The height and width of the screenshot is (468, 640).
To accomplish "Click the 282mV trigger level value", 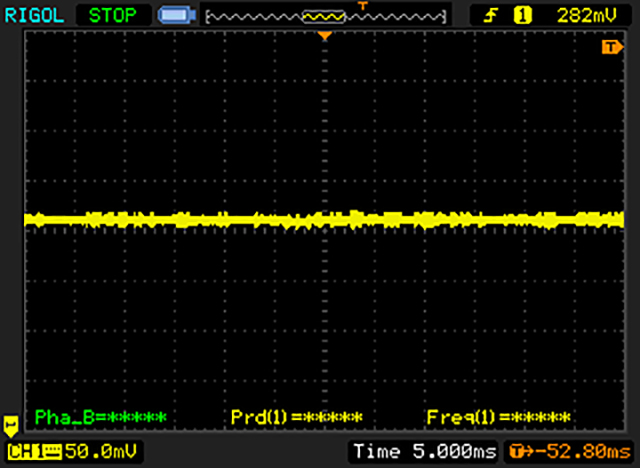I will click(587, 16).
